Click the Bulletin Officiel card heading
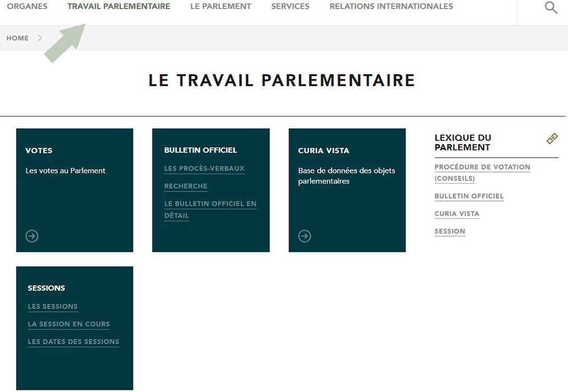 coord(201,150)
